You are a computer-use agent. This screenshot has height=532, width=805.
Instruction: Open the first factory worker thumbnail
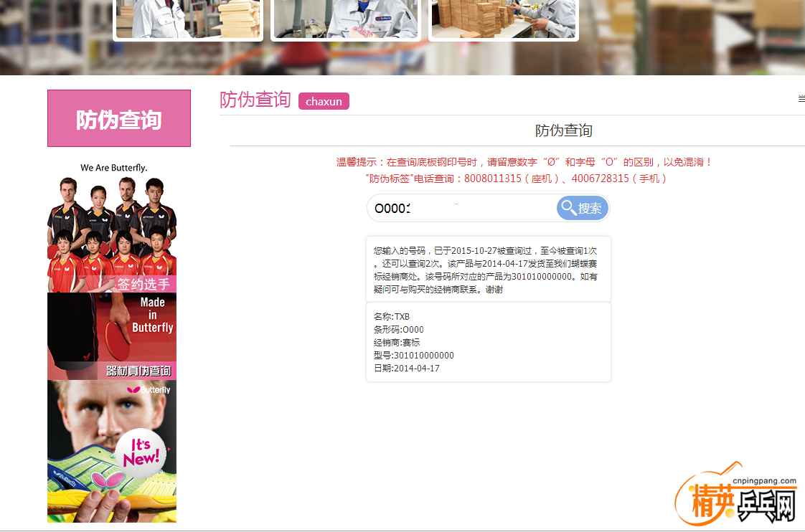click(x=188, y=19)
